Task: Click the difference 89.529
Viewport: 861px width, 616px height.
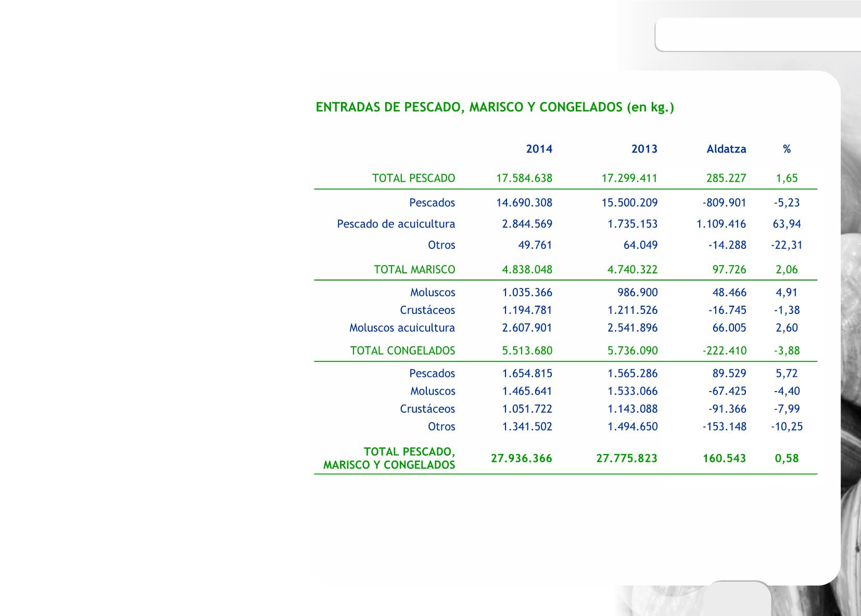Action: (x=729, y=373)
